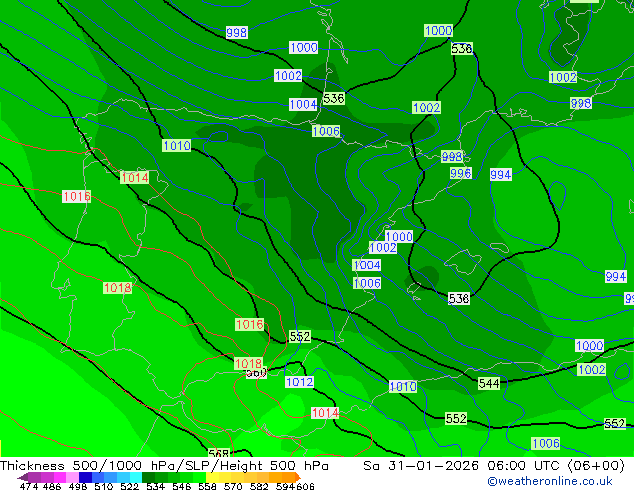Screen dimensions: 634x490
Task: Pick the darkest green legend swatch
Action: pyautogui.click(x=148, y=477)
